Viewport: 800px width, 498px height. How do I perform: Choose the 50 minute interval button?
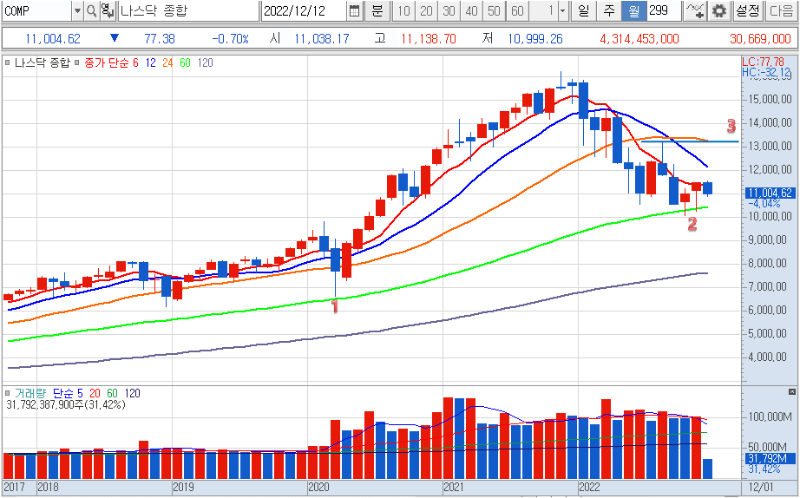point(494,11)
